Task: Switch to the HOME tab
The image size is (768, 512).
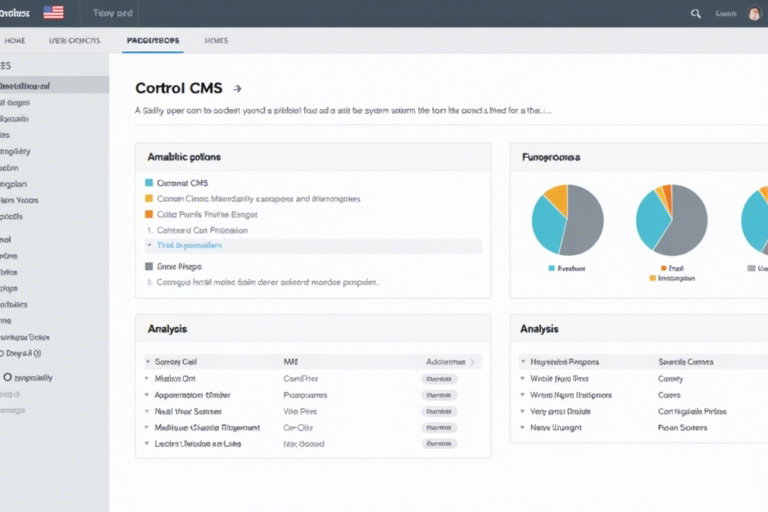Action: (15, 41)
